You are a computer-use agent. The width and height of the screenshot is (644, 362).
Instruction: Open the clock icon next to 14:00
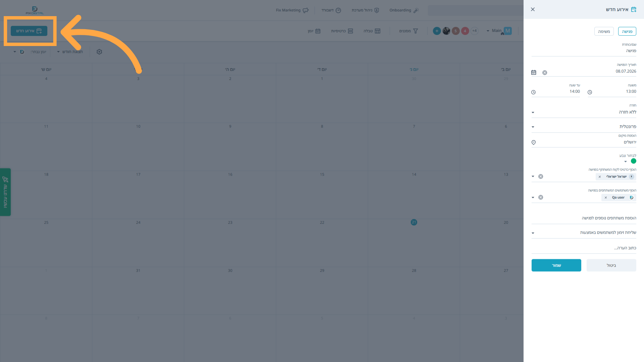[x=533, y=92]
